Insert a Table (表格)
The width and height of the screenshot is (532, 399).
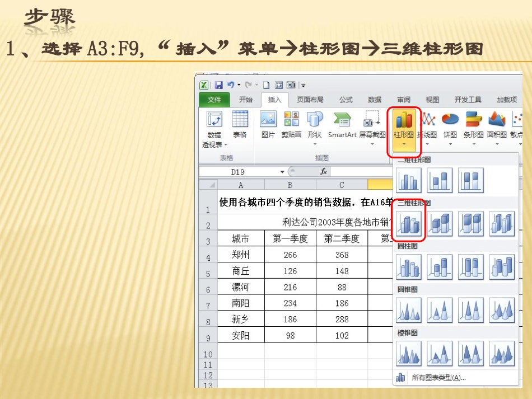(x=240, y=124)
